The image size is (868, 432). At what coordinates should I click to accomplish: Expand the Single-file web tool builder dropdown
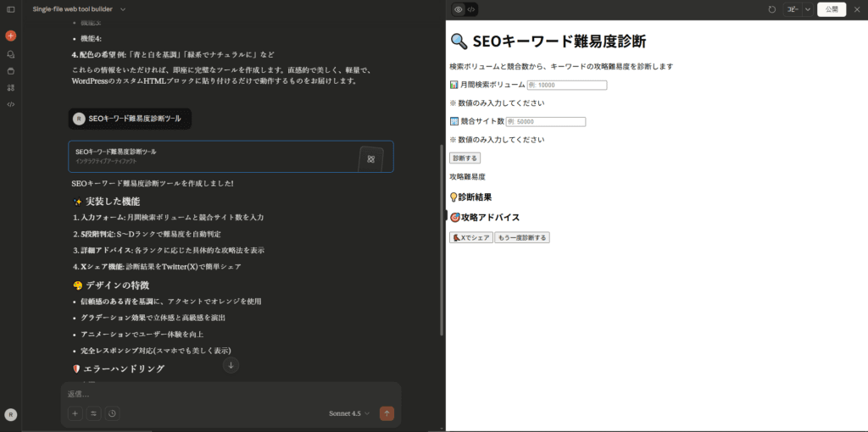point(123,9)
